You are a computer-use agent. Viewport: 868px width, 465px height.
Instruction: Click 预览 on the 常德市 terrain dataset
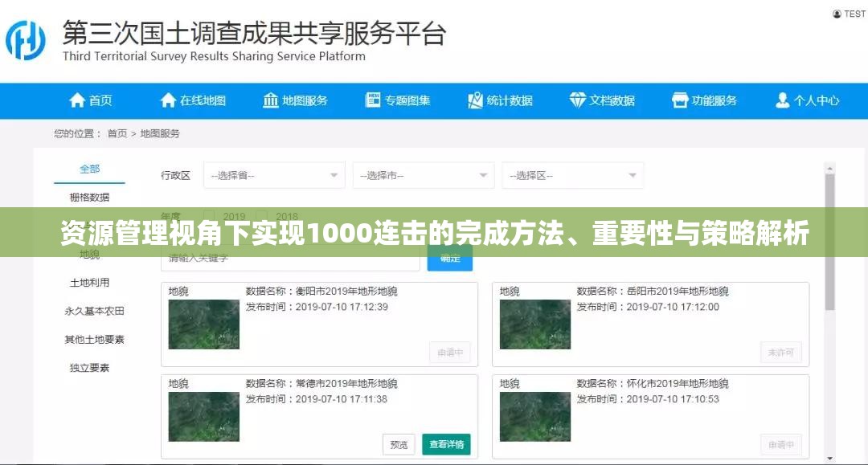tap(397, 443)
